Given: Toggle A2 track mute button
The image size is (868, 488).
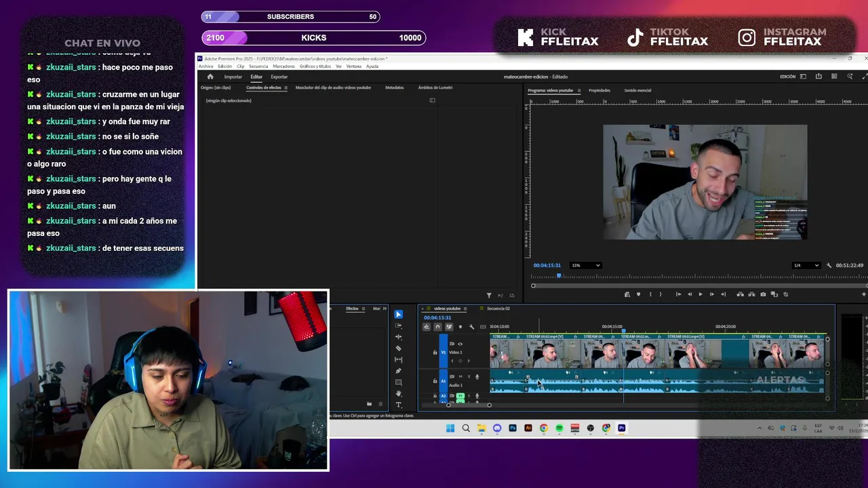Looking at the screenshot, I should pyautogui.click(x=460, y=396).
